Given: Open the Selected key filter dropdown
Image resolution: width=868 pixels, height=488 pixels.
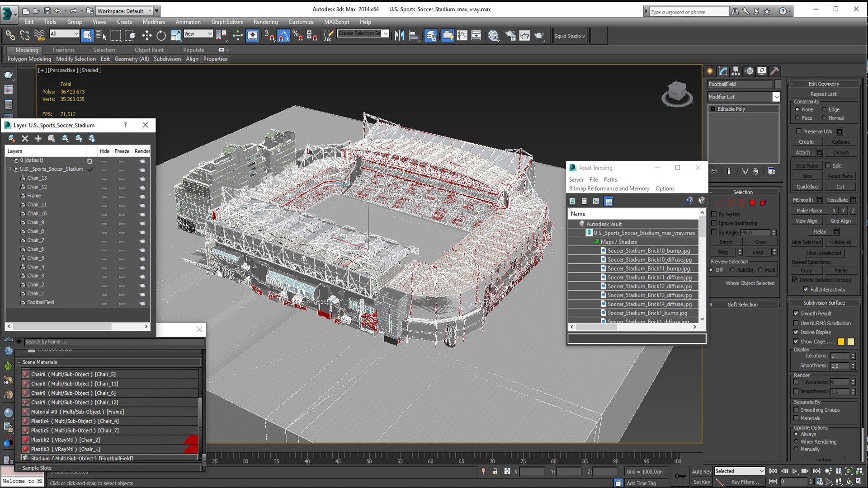Looking at the screenshot, I should (739, 471).
